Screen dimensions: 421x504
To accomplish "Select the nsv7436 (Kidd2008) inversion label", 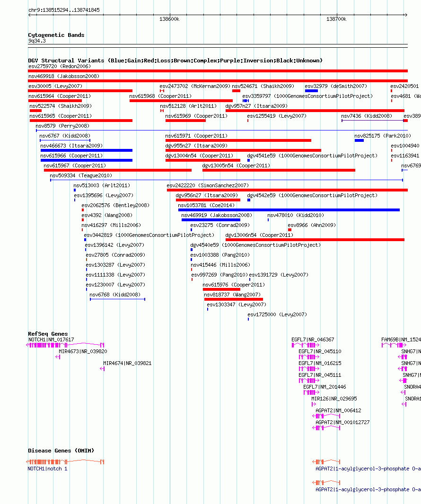I will point(367,116).
